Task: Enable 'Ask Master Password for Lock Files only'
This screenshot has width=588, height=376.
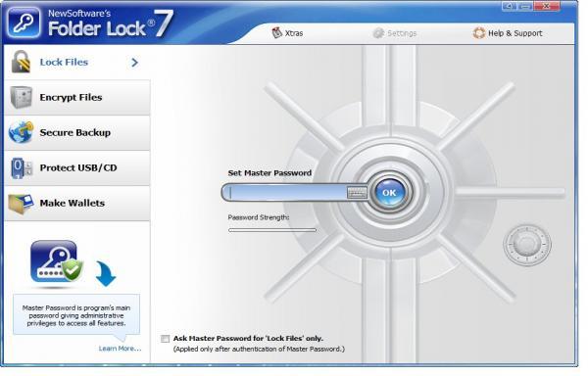Action: pos(165,339)
